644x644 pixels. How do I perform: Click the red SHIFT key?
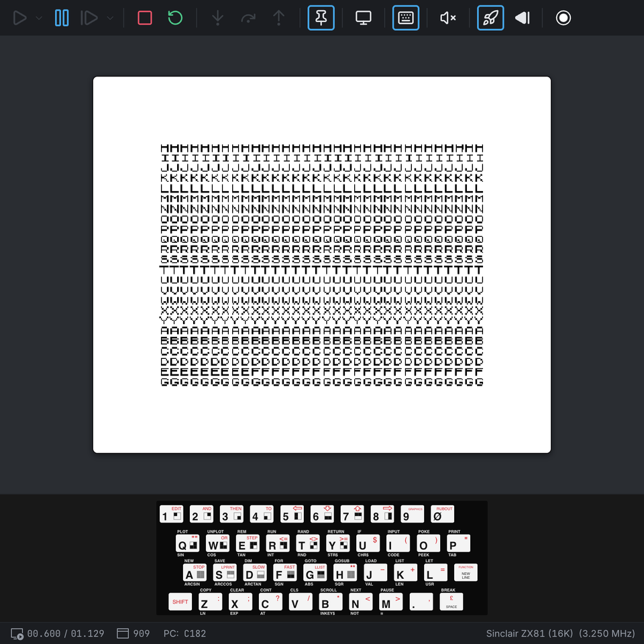[180, 602]
